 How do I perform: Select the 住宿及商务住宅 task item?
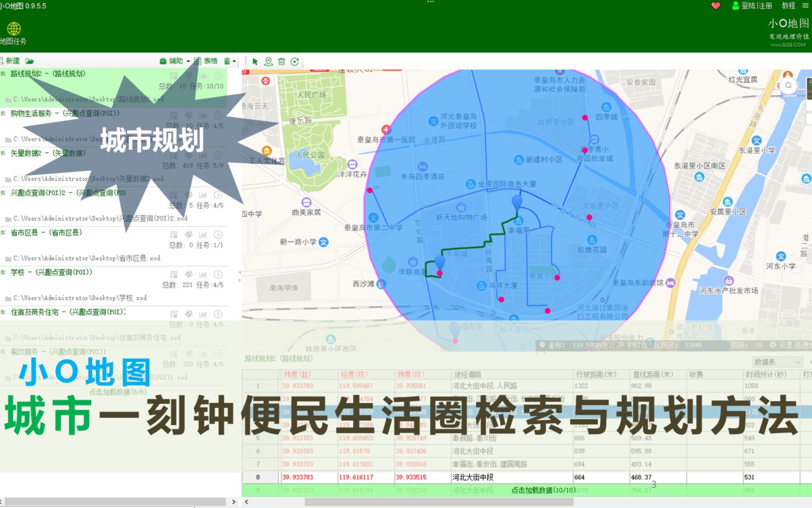pos(113,325)
